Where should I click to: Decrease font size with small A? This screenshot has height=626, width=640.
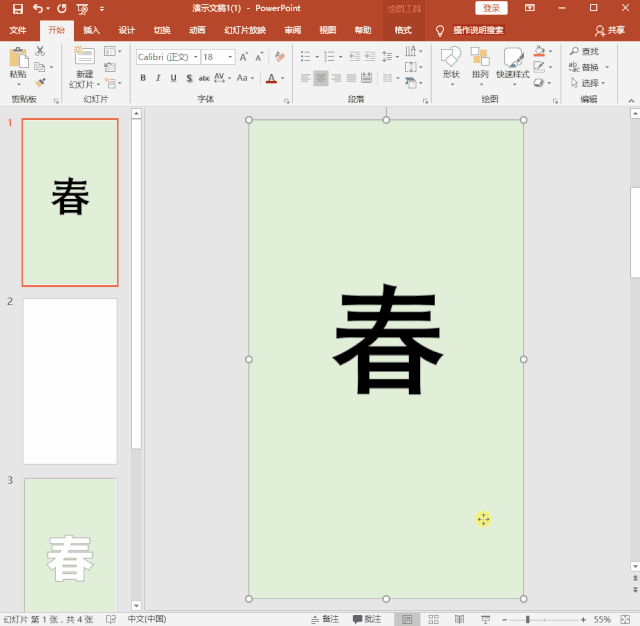pos(259,57)
